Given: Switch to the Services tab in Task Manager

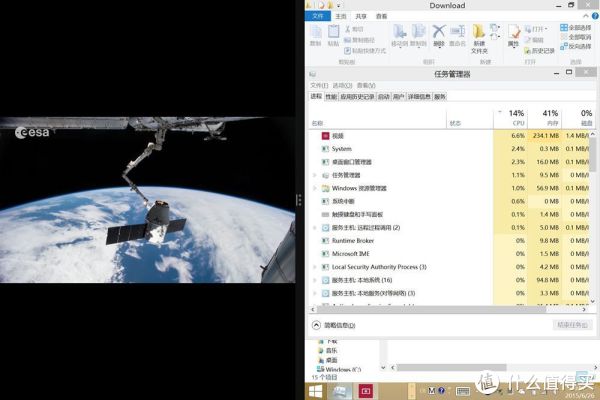Looking at the screenshot, I should [440, 97].
